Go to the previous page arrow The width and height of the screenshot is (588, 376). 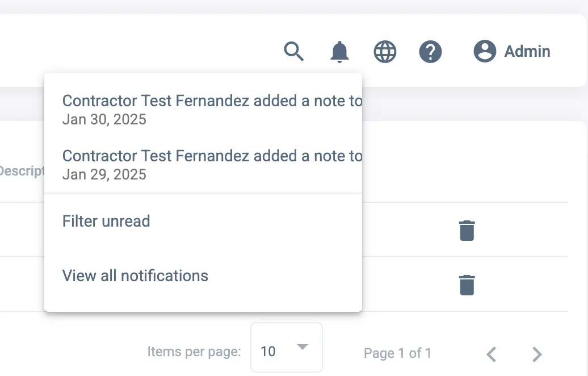492,354
